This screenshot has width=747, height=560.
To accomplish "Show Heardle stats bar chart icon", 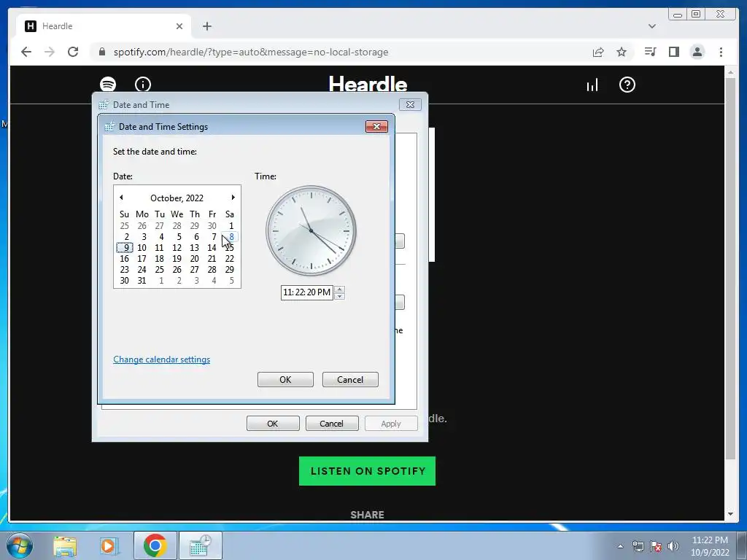I will pyautogui.click(x=592, y=85).
